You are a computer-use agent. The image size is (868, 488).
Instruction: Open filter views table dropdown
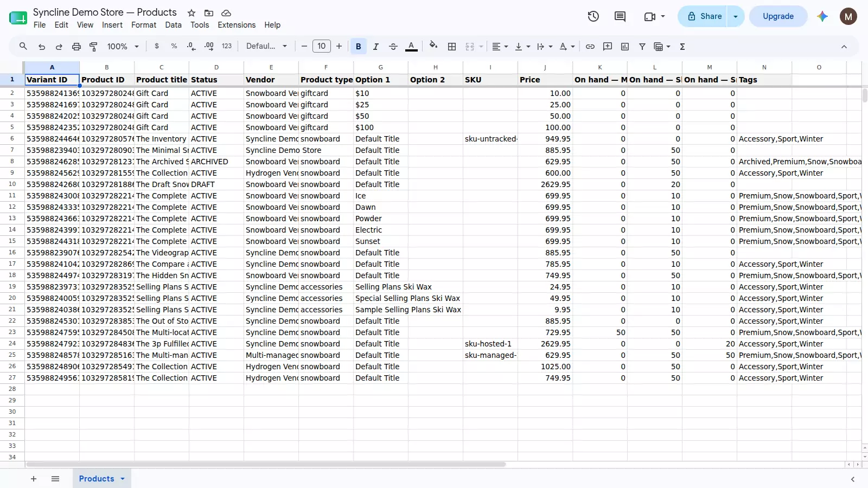pyautogui.click(x=662, y=47)
